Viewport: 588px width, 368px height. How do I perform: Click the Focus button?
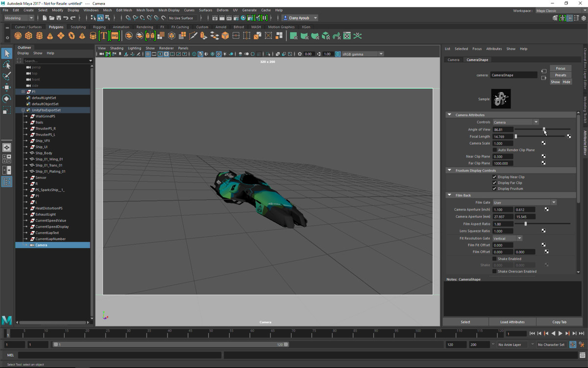pyautogui.click(x=561, y=68)
